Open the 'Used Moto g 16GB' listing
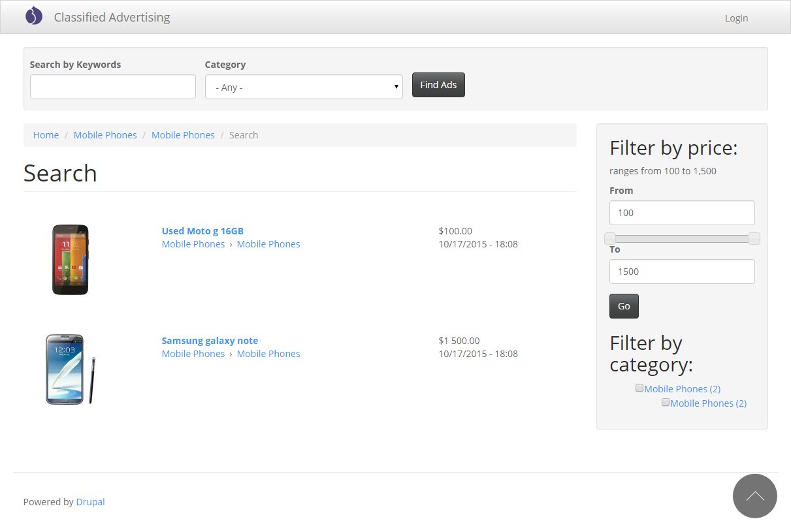This screenshot has height=532, width=791. pos(202,230)
